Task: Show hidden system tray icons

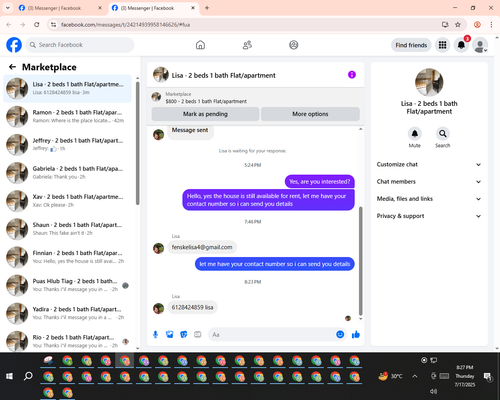Action: (x=415, y=376)
